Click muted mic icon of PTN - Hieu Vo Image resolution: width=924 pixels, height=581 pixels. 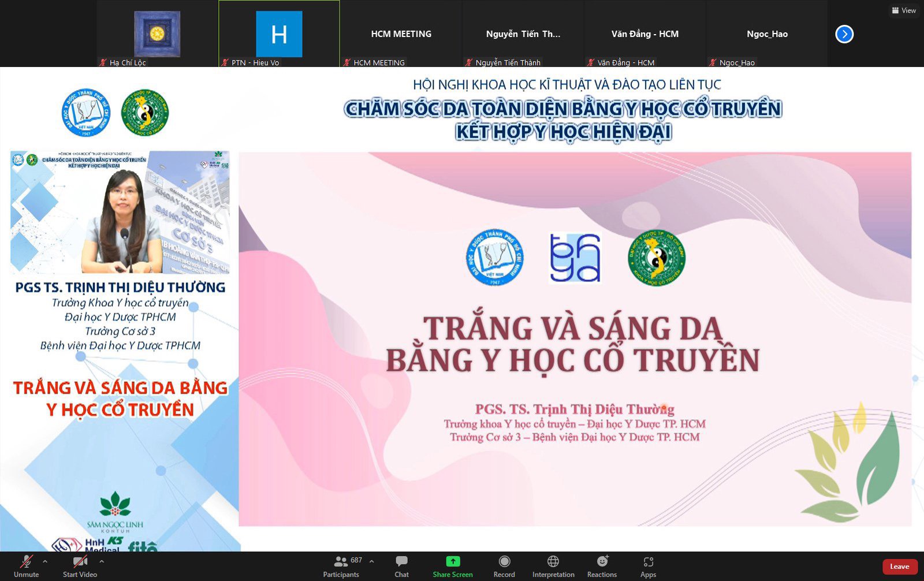coord(225,62)
